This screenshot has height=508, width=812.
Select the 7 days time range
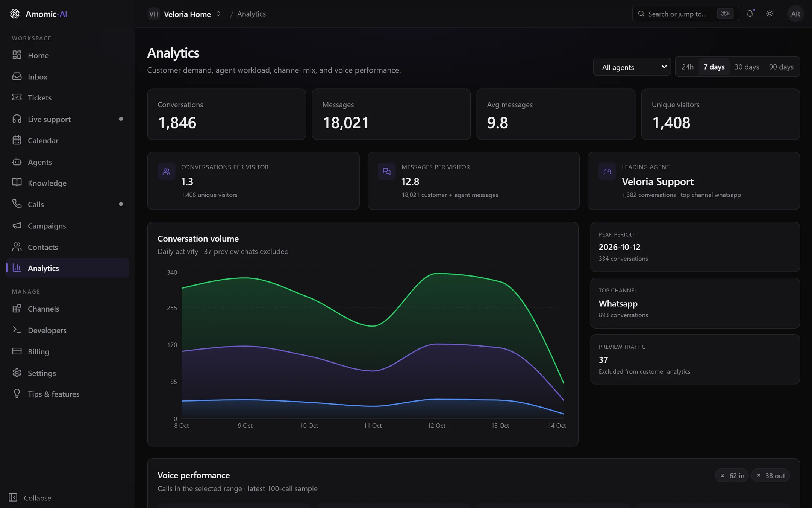tap(714, 67)
